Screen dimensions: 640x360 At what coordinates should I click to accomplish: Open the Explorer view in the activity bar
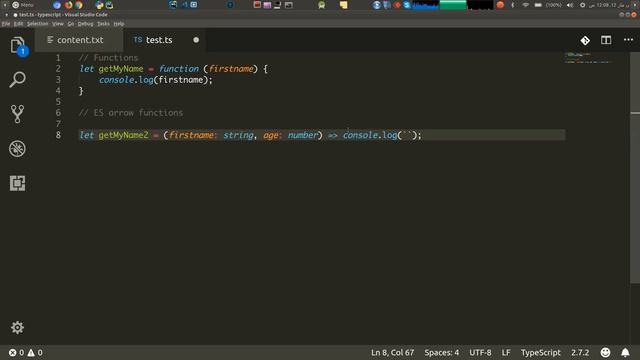17,45
